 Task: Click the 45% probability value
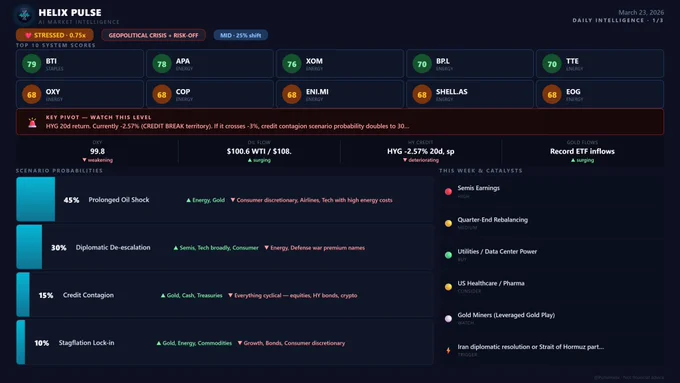pos(72,200)
